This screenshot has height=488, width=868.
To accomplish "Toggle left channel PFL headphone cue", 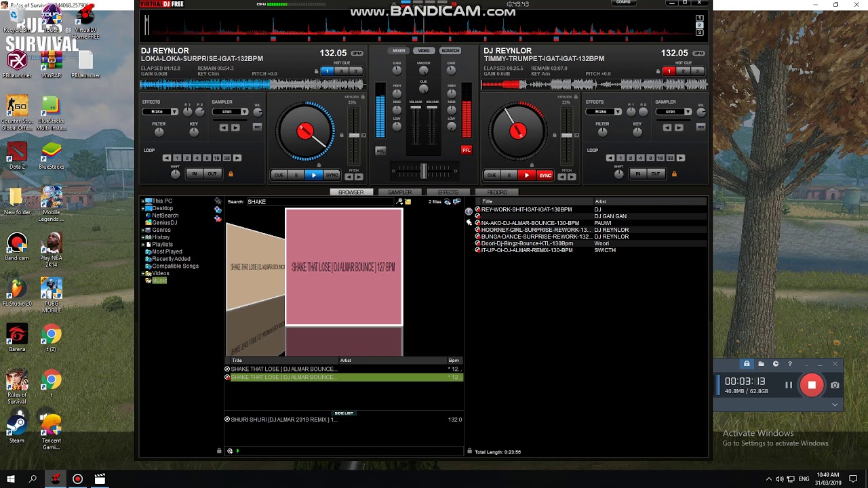I will point(380,150).
